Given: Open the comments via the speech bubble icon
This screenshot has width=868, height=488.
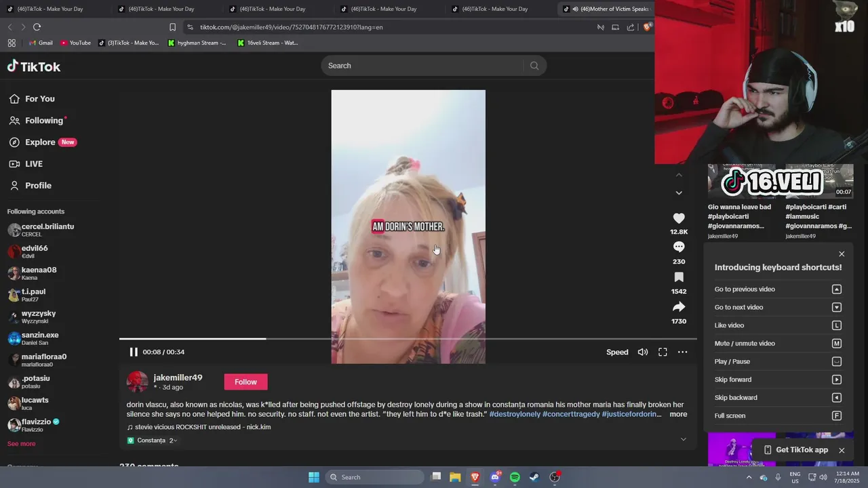Looking at the screenshot, I should (x=679, y=247).
